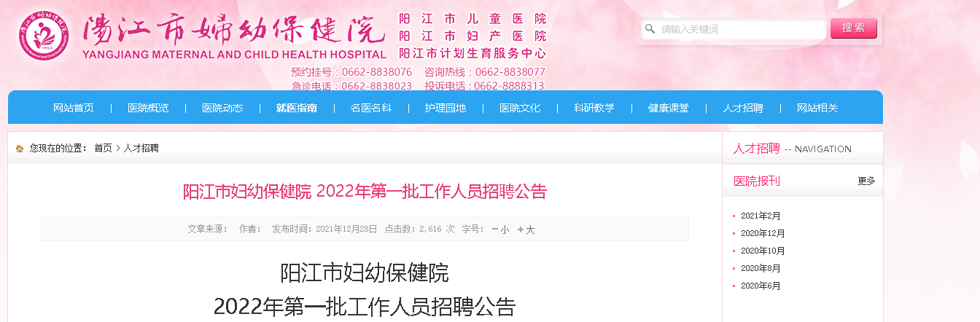Image resolution: width=980 pixels, height=322 pixels.
Task: Go to 名医名科 section
Action: 371,108
